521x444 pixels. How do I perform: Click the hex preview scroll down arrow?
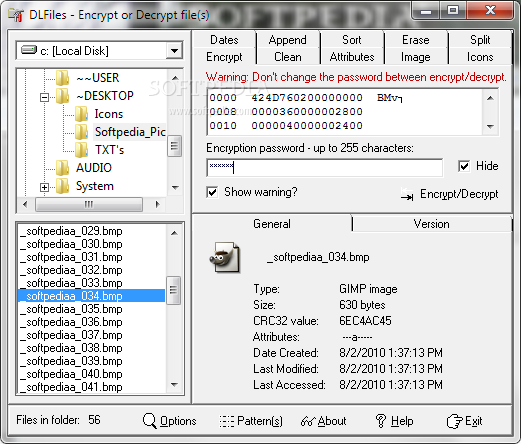coord(490,126)
